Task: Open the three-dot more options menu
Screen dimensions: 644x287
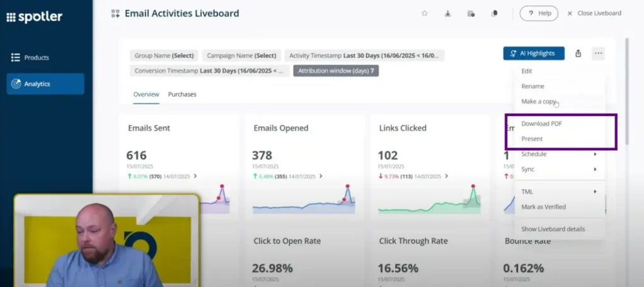Action: tap(598, 54)
